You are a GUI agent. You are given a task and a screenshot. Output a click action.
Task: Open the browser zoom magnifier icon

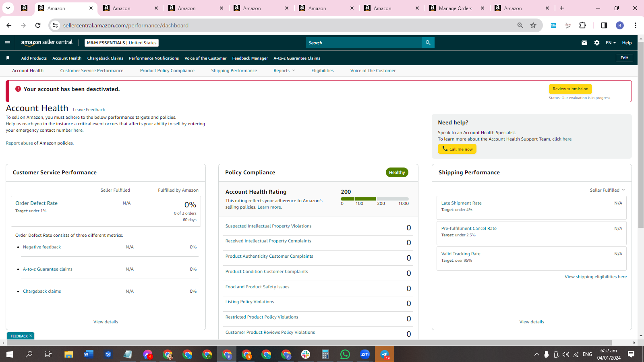520,25
